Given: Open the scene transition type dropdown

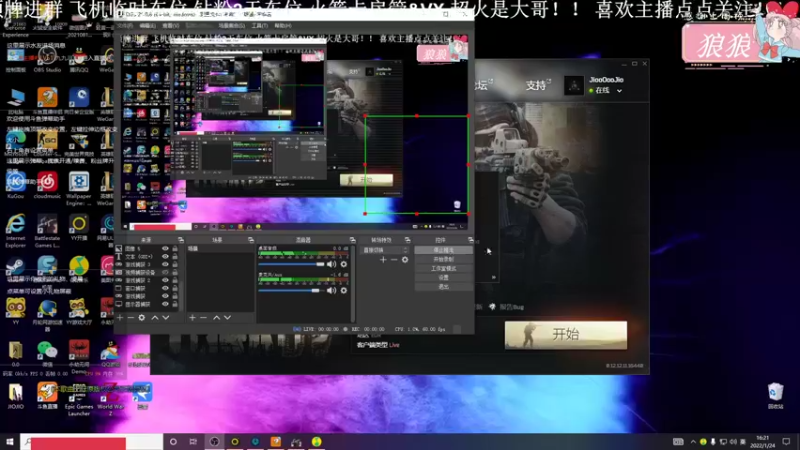Looking at the screenshot, I should pyautogui.click(x=385, y=250).
